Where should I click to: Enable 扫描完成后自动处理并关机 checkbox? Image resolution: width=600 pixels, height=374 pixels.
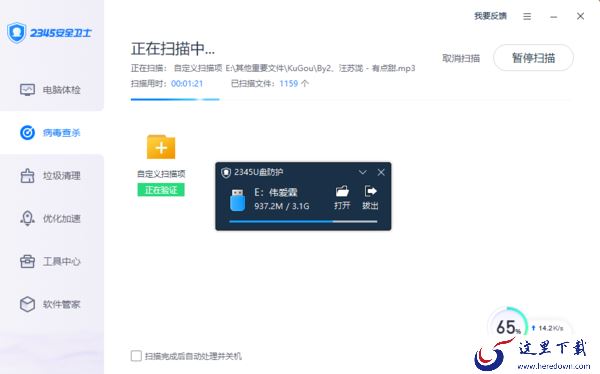tap(136, 356)
